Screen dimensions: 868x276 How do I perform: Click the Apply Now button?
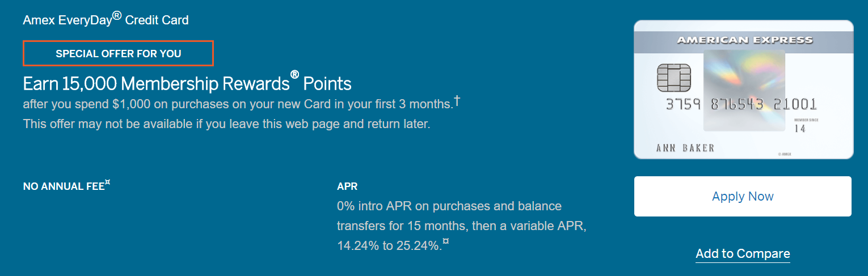(743, 196)
